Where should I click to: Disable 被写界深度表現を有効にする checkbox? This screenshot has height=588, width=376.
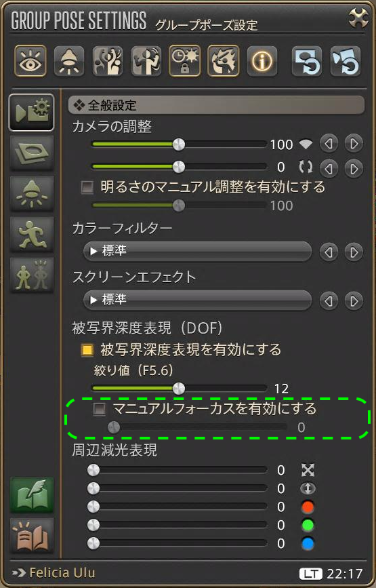(87, 350)
